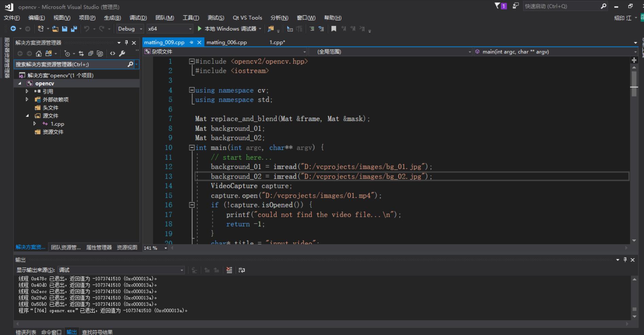644x335 pixels.
Task: Toggle a bookmark with the bookmark icon
Action: pos(334,29)
